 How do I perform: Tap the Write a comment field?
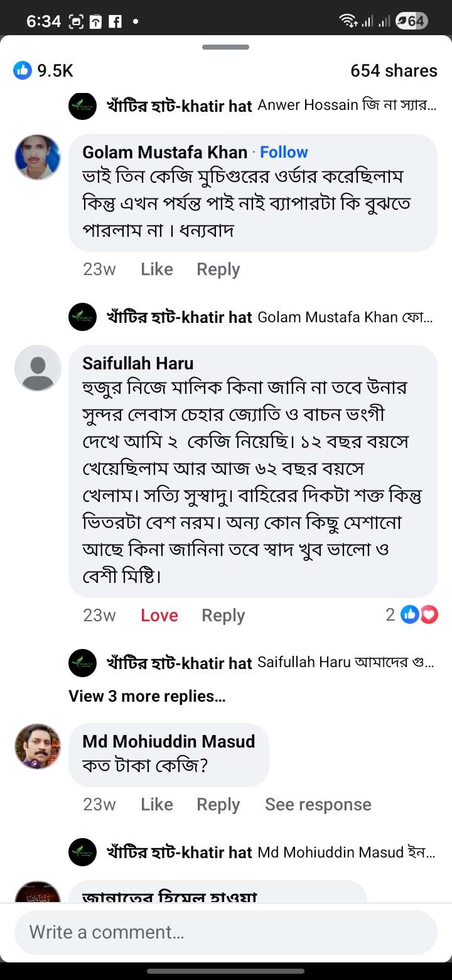[226, 932]
